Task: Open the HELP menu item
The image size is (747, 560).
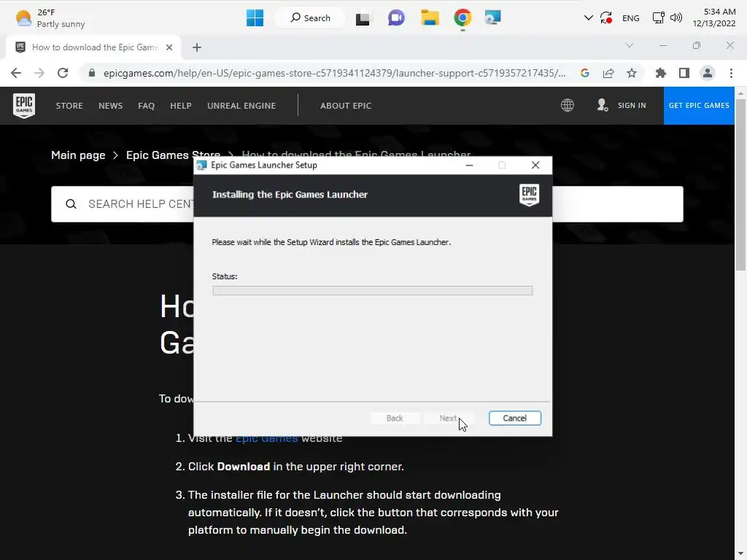Action: 181,106
